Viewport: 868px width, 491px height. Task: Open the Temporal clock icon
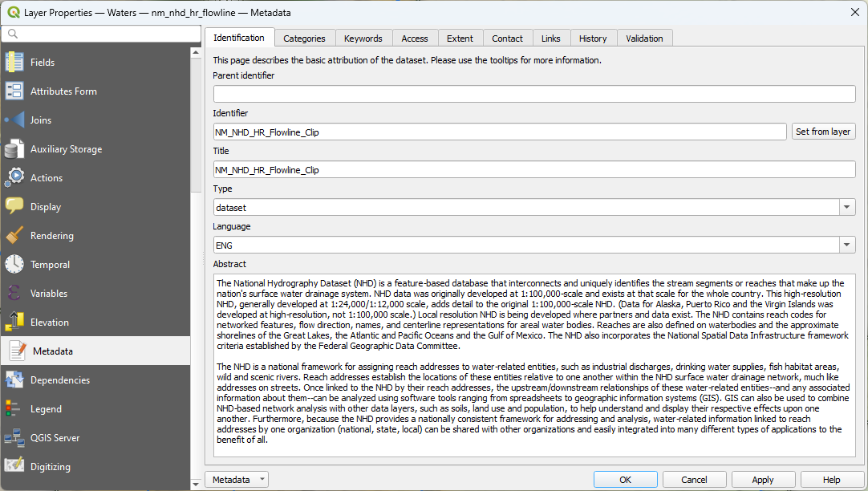[x=14, y=264]
